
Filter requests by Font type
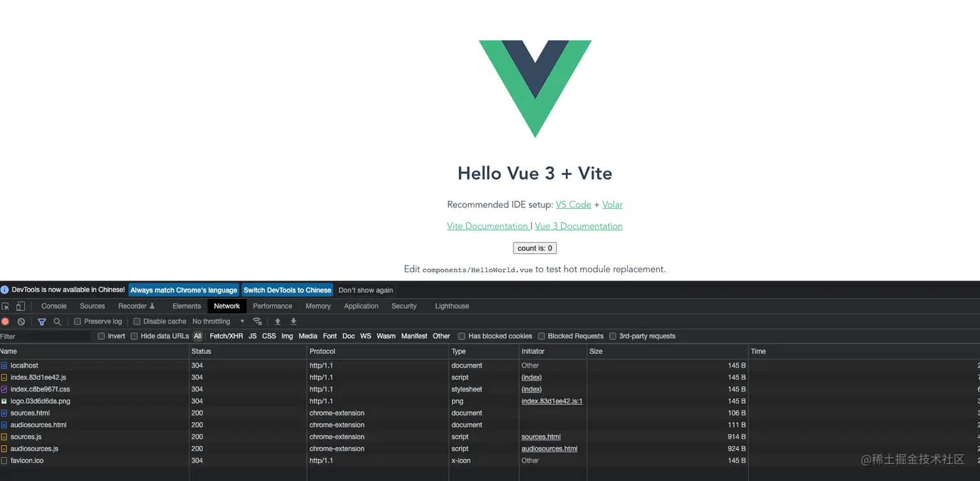[x=330, y=336]
